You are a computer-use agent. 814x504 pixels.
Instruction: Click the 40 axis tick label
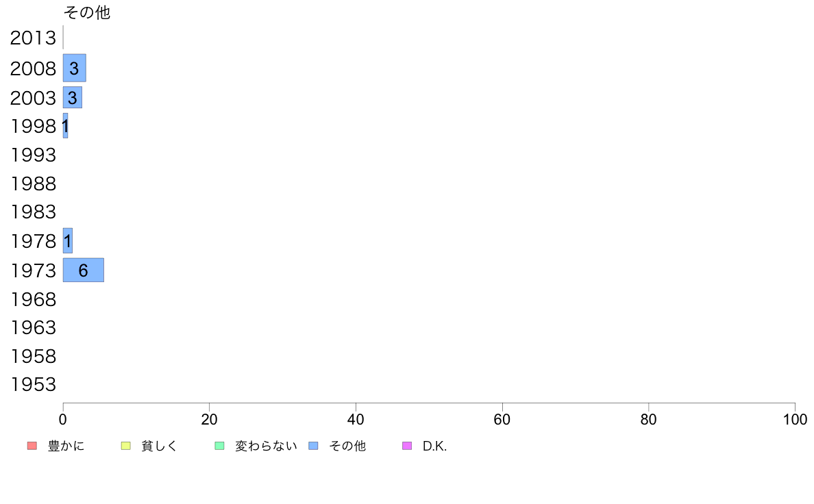(356, 419)
